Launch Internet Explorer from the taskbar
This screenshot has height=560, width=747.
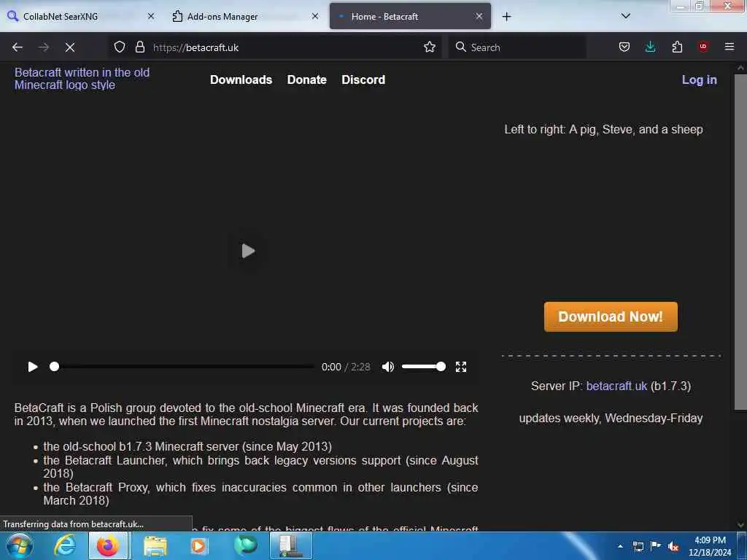tap(65, 545)
